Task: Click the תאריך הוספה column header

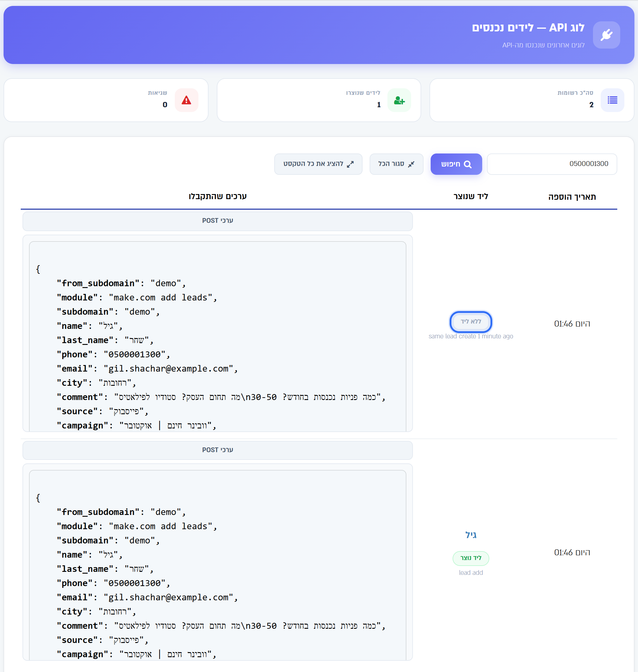Action: (572, 197)
